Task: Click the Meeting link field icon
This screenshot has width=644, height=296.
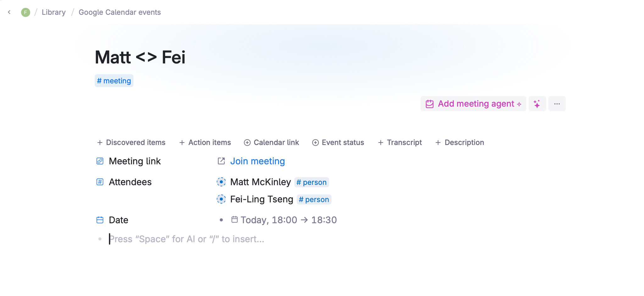Action: [100, 161]
